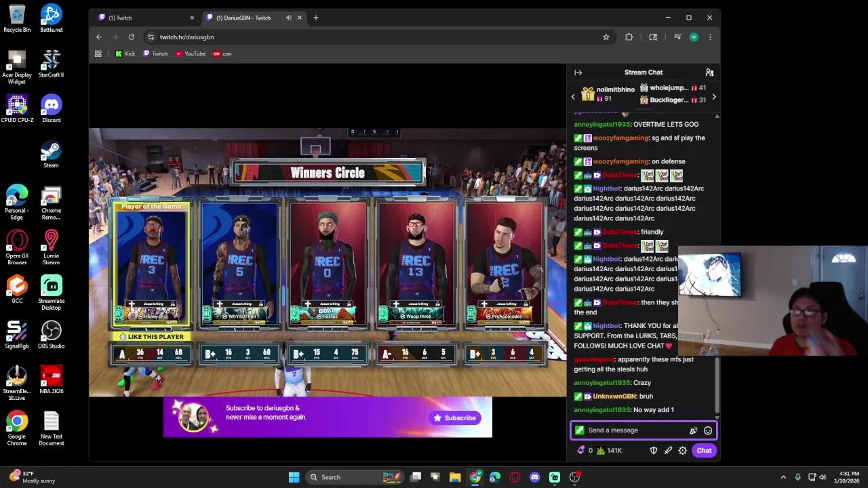
Task: Open the New Text Document file
Action: point(51,429)
